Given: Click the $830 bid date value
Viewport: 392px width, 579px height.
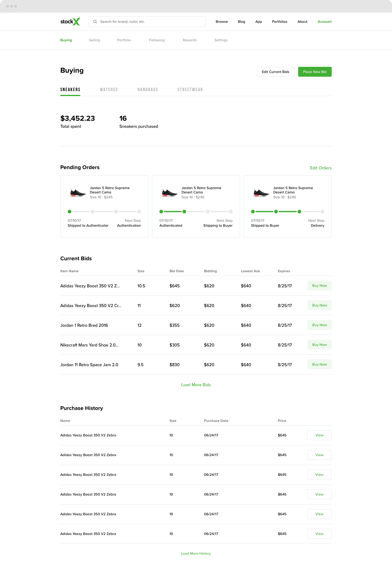Looking at the screenshot, I should click(174, 365).
